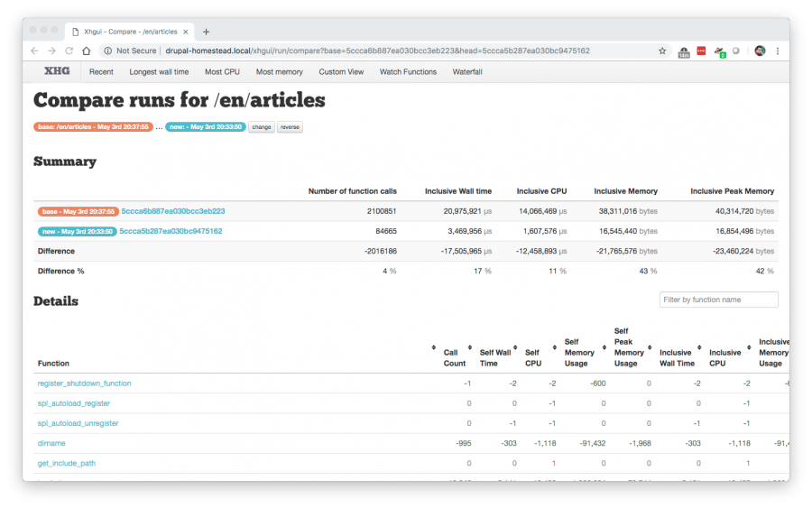View site info via Not Secure icon
Screen dimensions: 812x508
(107, 51)
